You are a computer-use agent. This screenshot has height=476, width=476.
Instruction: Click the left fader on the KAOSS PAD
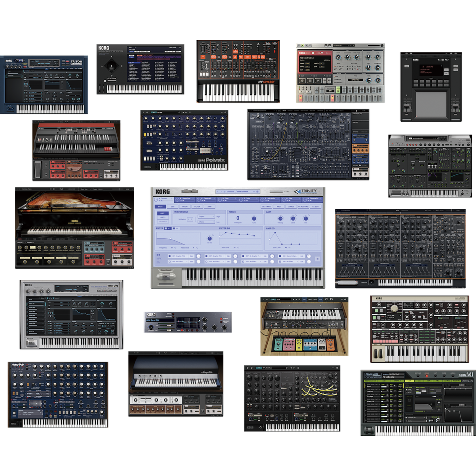tap(407, 105)
